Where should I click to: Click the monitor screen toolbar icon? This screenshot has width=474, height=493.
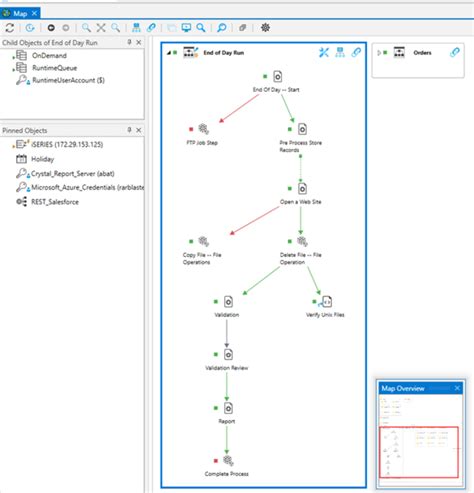(x=186, y=28)
